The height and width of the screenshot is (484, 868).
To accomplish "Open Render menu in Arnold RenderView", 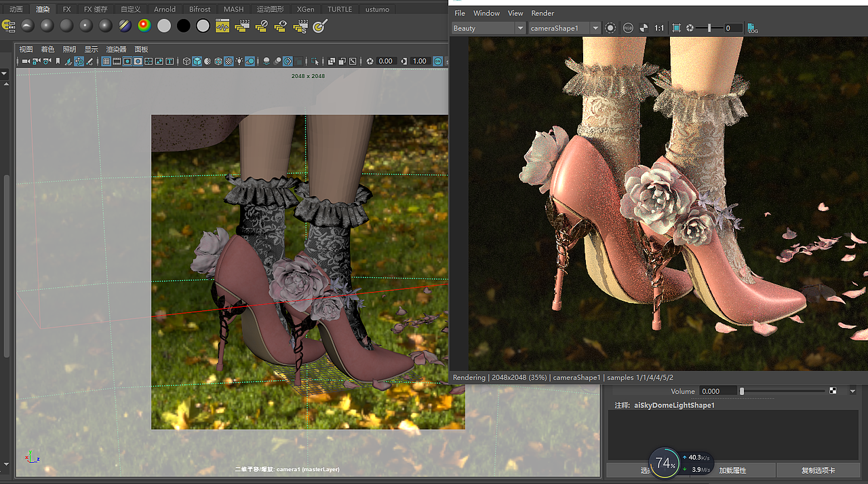I will pyautogui.click(x=542, y=13).
